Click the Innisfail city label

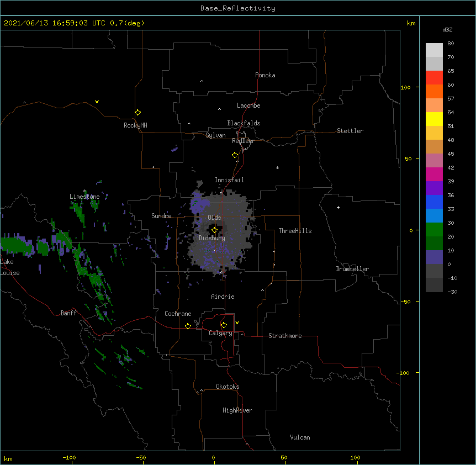point(229,180)
